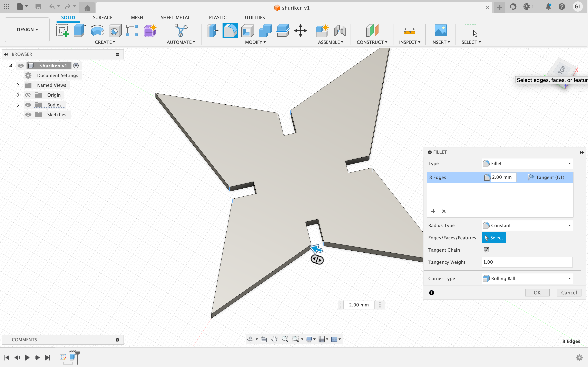Click OK in the Fillet dialog
Viewport: 588px width, 367px height.
click(537, 293)
